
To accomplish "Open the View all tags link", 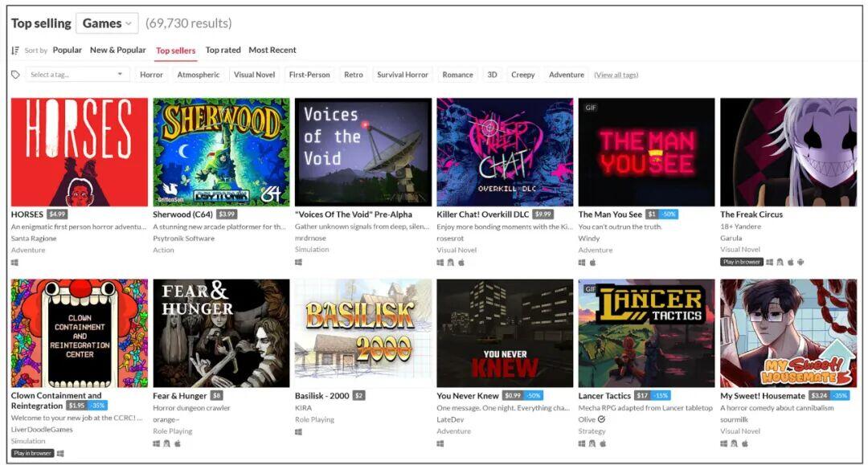I will (616, 75).
